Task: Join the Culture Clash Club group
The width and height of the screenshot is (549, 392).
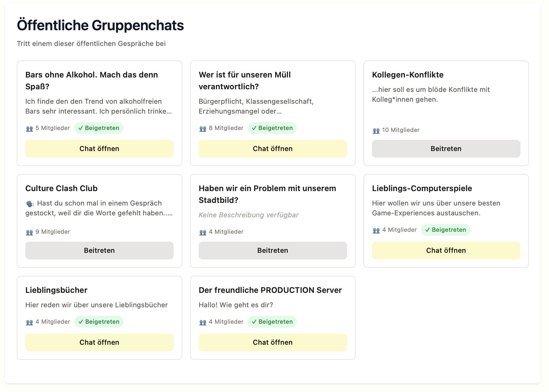Action: pyautogui.click(x=99, y=250)
